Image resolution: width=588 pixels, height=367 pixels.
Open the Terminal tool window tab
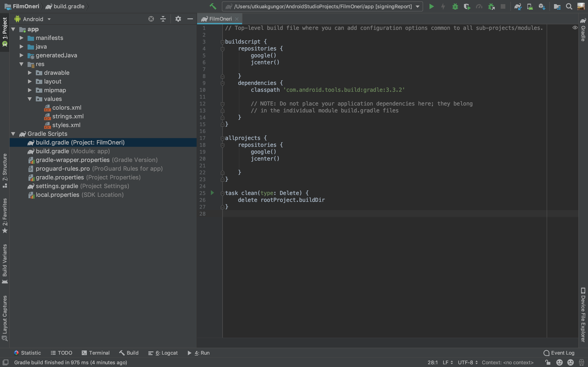pyautogui.click(x=96, y=353)
